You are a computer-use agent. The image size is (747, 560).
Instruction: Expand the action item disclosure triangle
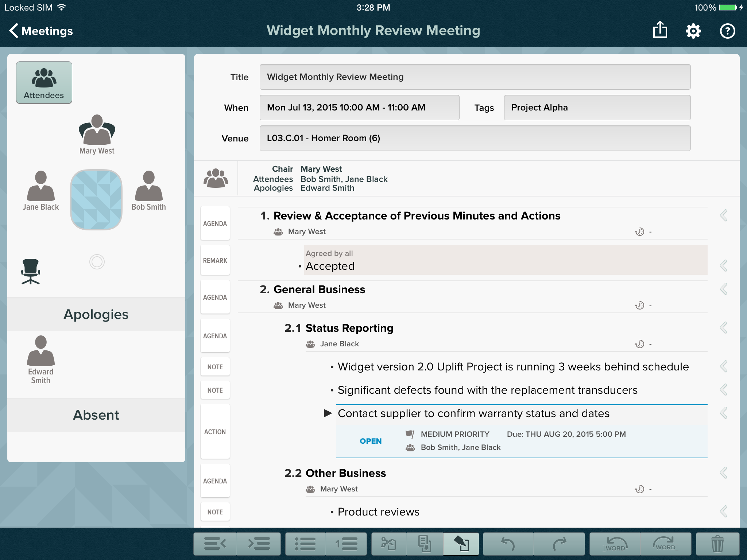point(328,413)
